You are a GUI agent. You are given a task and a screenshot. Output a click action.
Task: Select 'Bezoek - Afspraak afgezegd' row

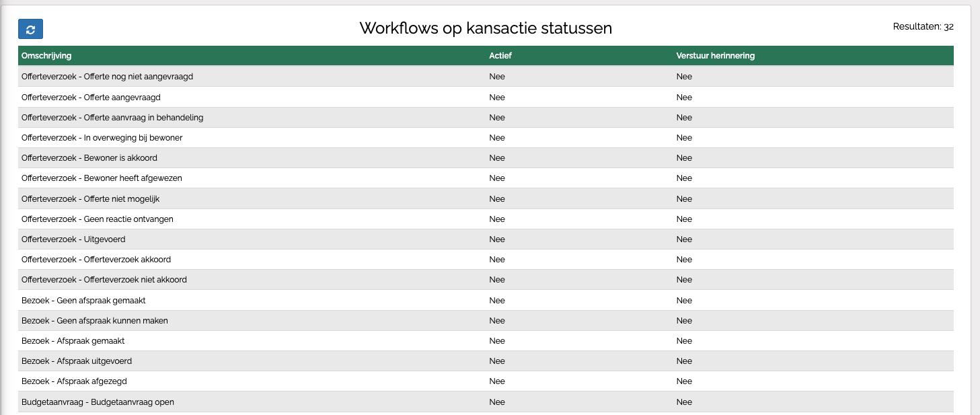74,381
